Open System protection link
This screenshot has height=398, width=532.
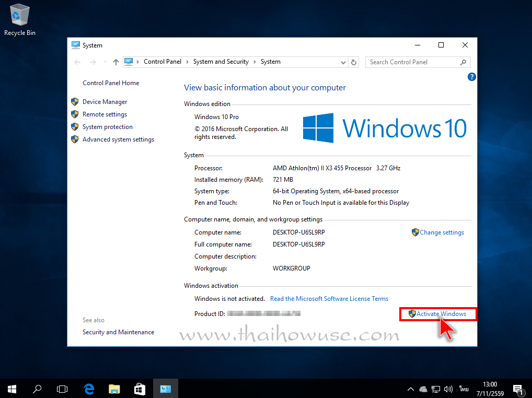tap(107, 127)
